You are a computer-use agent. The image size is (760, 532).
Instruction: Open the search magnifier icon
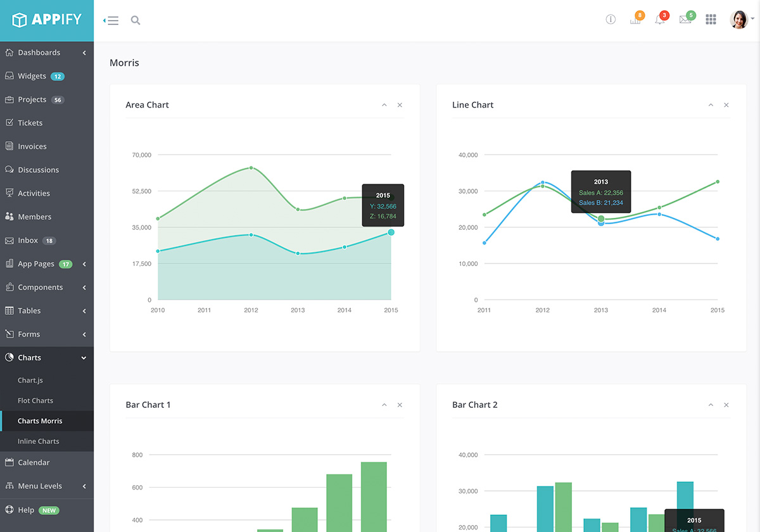coord(136,20)
